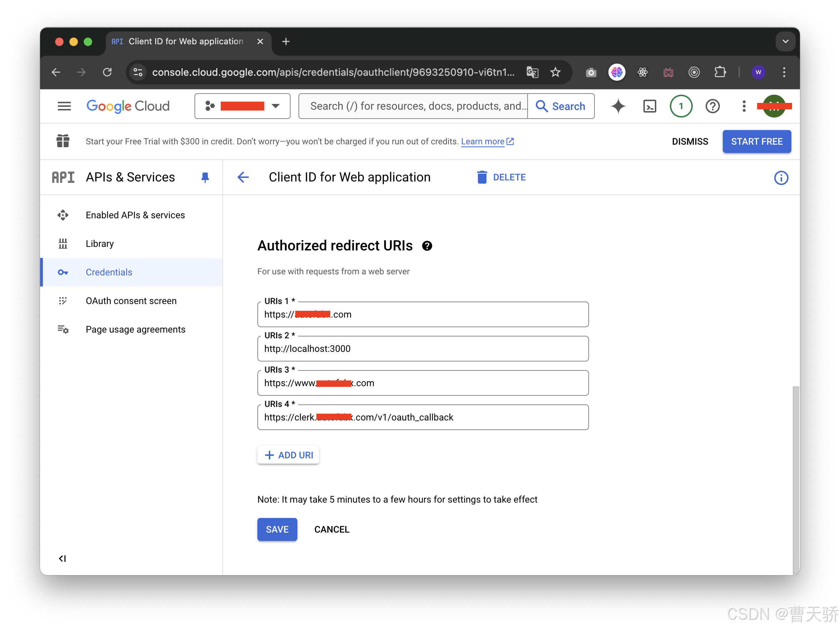Collapse the left sidebar navigation
This screenshot has width=840, height=628.
click(x=62, y=559)
